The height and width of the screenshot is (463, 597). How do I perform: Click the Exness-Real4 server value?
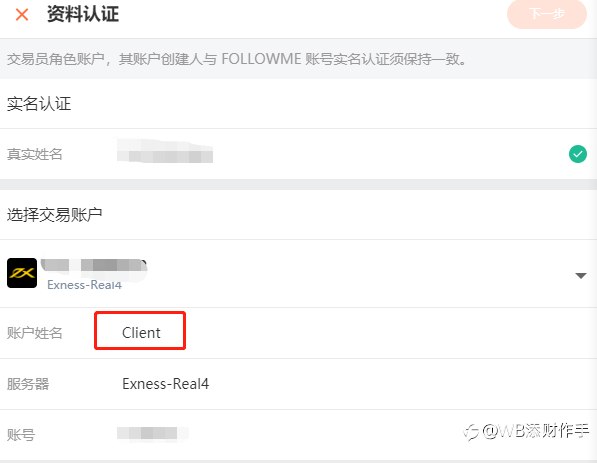(x=166, y=384)
